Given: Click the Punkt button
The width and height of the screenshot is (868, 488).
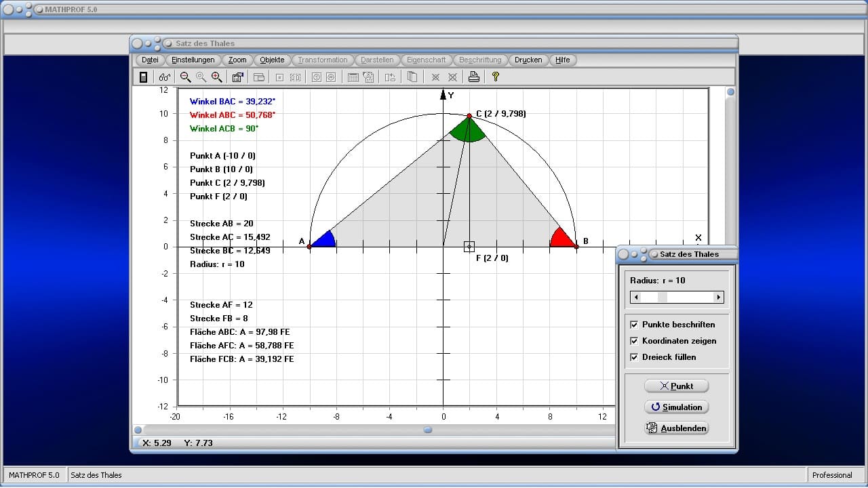Looking at the screenshot, I should click(676, 386).
